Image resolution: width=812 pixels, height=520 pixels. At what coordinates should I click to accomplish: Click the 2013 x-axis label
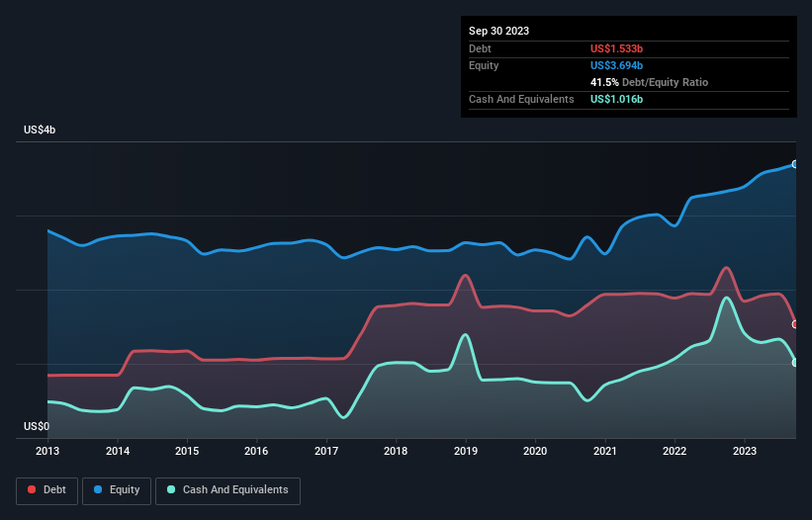tap(47, 451)
